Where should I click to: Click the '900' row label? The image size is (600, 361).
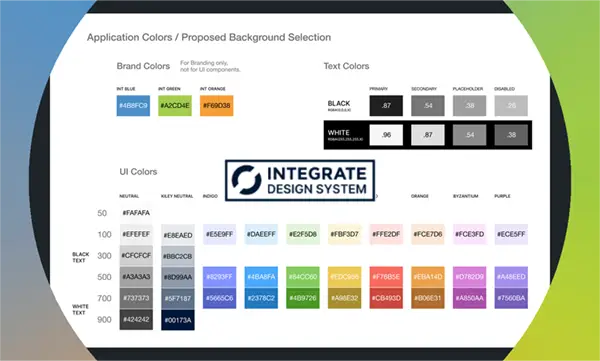click(x=104, y=320)
